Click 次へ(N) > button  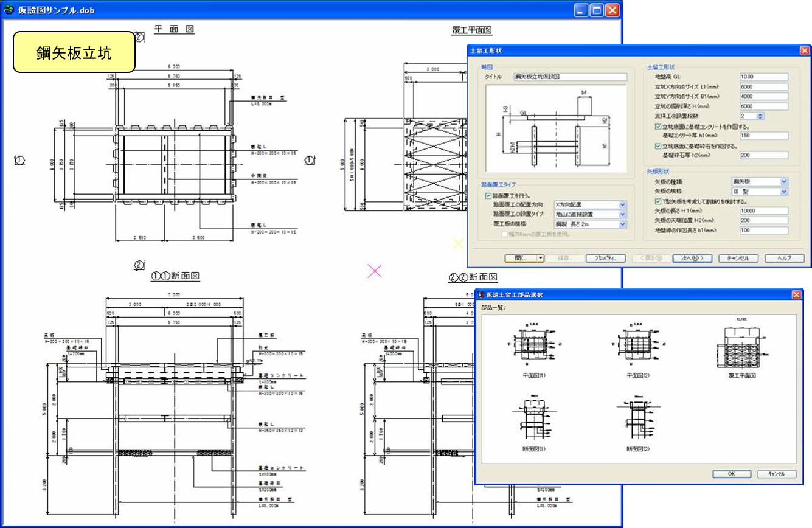click(x=692, y=258)
